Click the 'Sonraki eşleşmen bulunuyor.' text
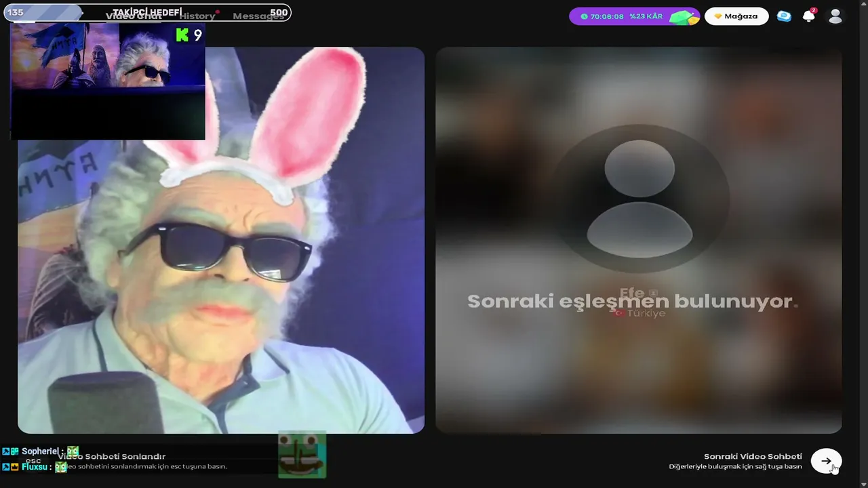868x488 pixels. coord(633,302)
